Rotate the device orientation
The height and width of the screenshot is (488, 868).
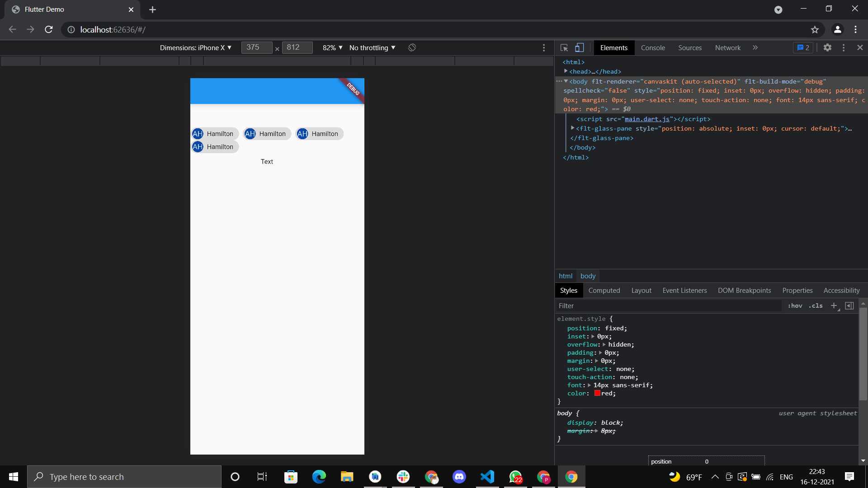point(411,47)
